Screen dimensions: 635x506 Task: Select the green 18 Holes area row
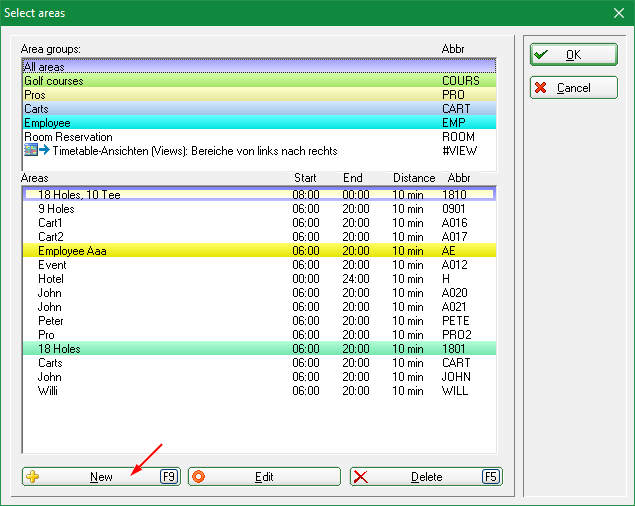(259, 348)
